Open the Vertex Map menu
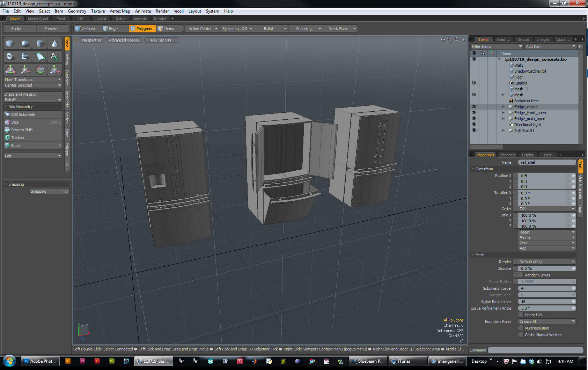 click(119, 11)
